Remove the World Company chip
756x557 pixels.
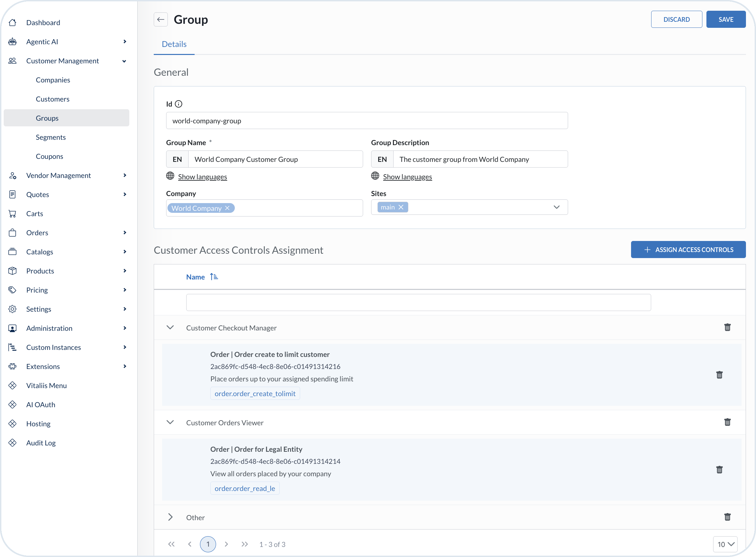pos(227,208)
